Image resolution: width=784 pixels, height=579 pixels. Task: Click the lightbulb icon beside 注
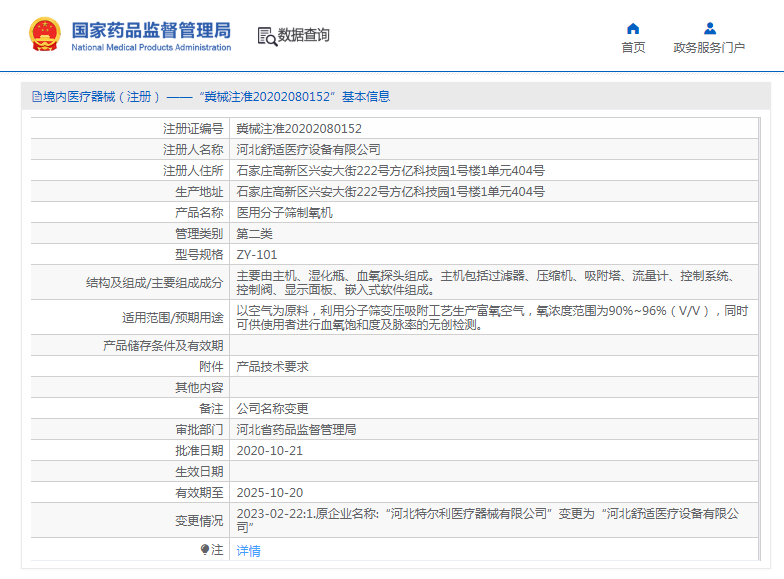coord(204,550)
